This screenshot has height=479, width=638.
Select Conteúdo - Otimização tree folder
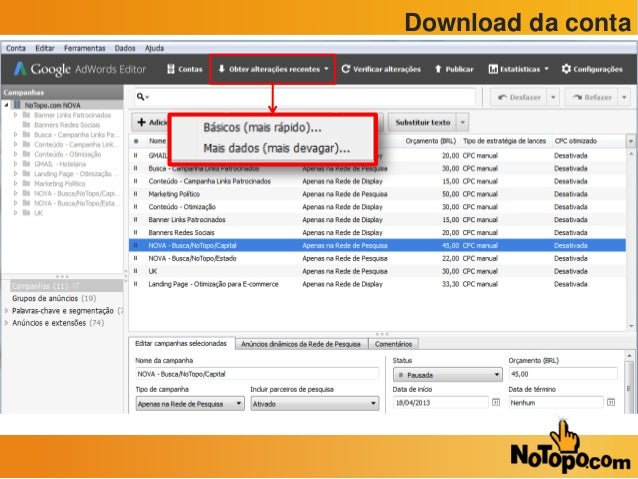click(68, 154)
